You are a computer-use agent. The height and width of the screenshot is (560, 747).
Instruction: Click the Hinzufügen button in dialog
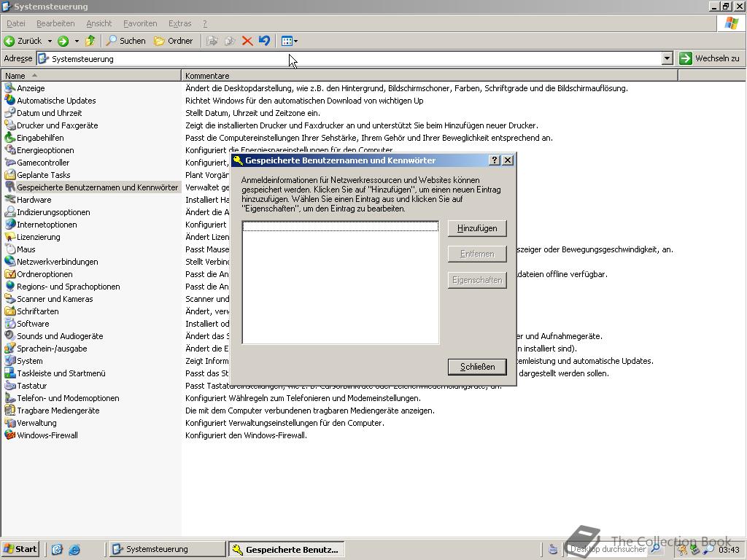click(477, 228)
